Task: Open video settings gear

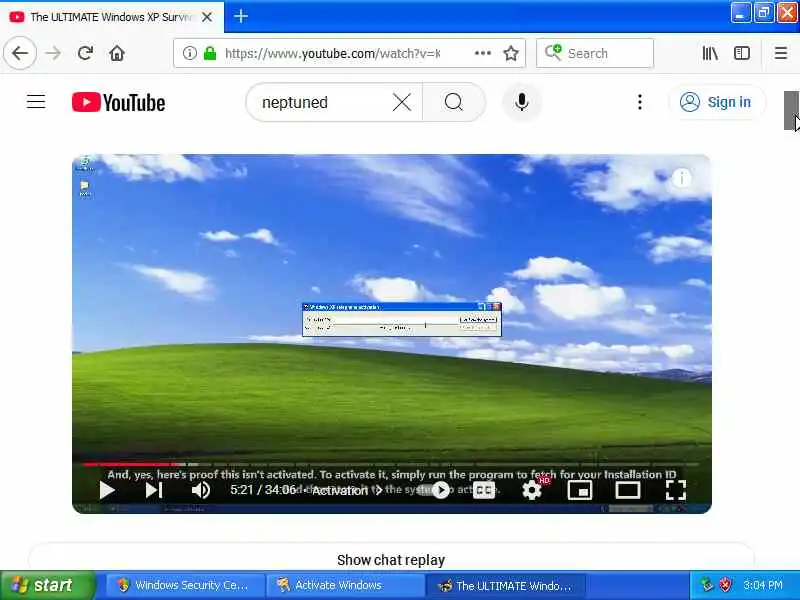Action: tap(532, 490)
